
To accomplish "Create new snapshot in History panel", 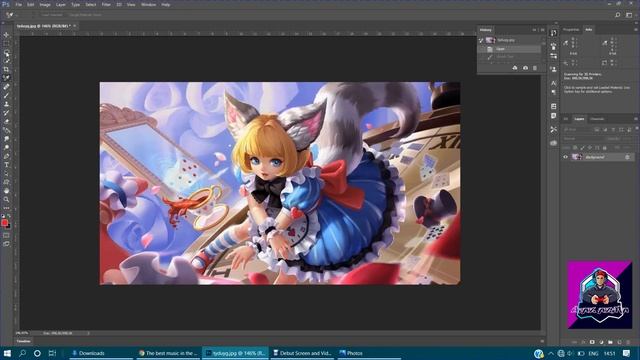I will (x=525, y=68).
